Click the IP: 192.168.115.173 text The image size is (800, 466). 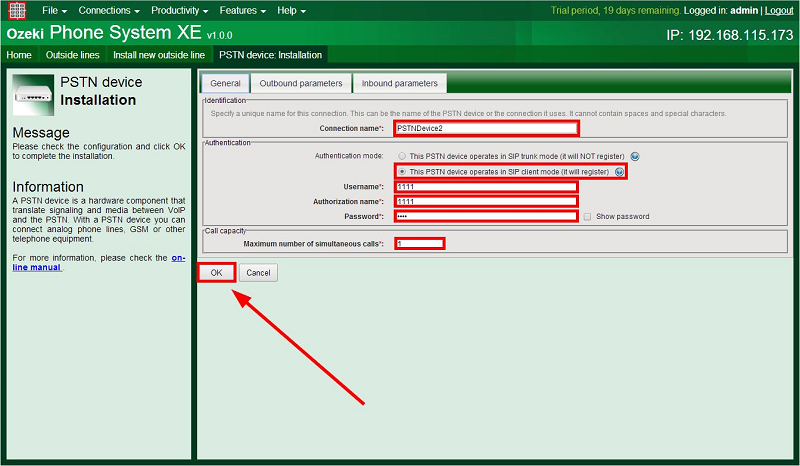tap(730, 35)
